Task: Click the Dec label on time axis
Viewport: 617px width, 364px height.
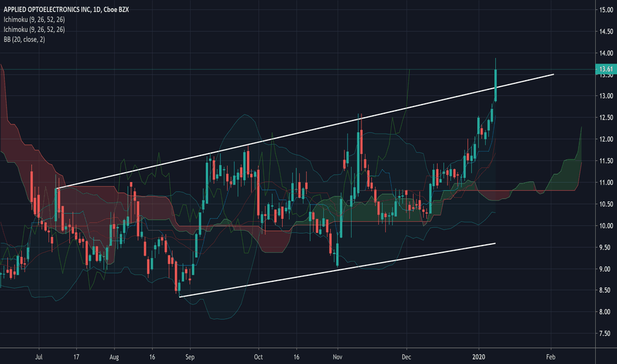Action: [406, 357]
